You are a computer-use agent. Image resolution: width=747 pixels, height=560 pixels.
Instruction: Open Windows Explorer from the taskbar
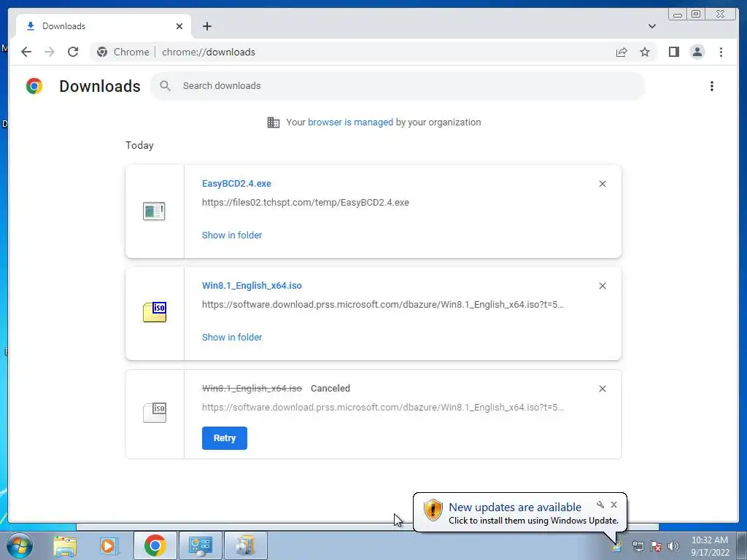click(65, 545)
